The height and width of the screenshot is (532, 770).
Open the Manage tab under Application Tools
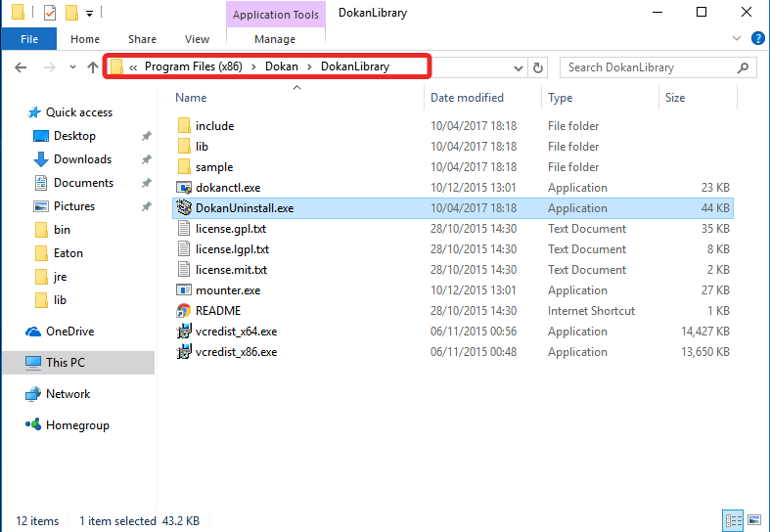pos(275,39)
